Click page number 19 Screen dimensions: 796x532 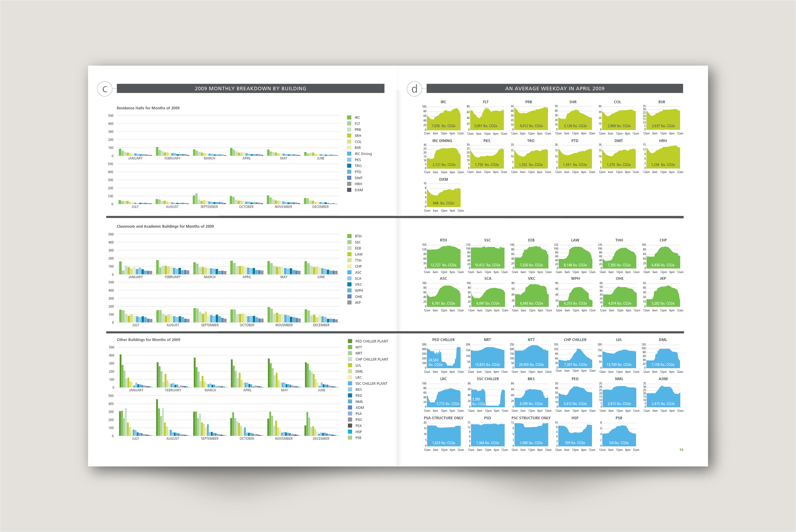coord(681,450)
